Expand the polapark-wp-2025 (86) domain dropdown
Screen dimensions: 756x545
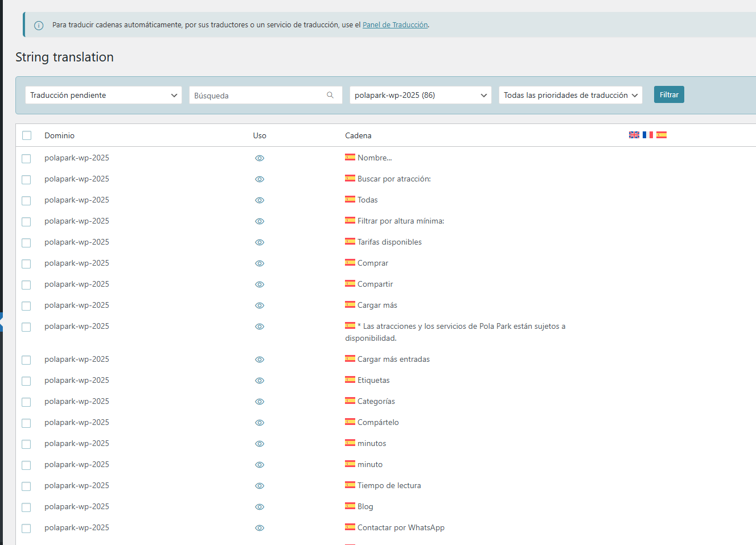tap(421, 95)
